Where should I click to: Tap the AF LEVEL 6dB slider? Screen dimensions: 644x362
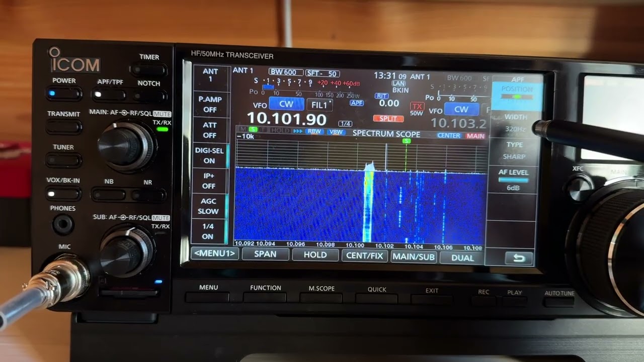[x=513, y=179]
